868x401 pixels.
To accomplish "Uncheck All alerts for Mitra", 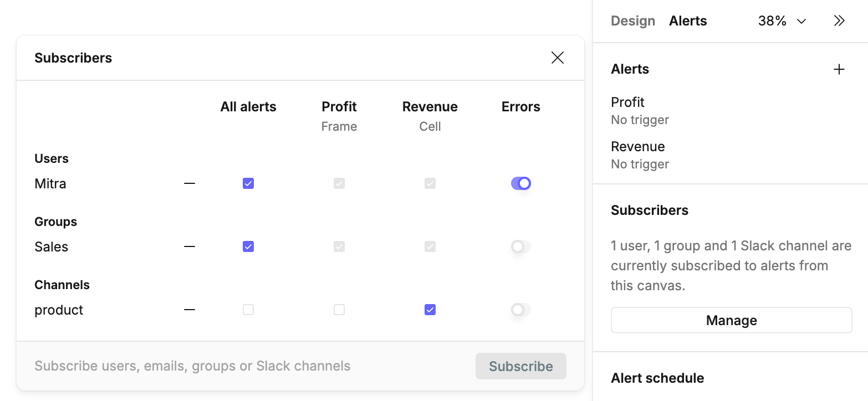I will 248,183.
